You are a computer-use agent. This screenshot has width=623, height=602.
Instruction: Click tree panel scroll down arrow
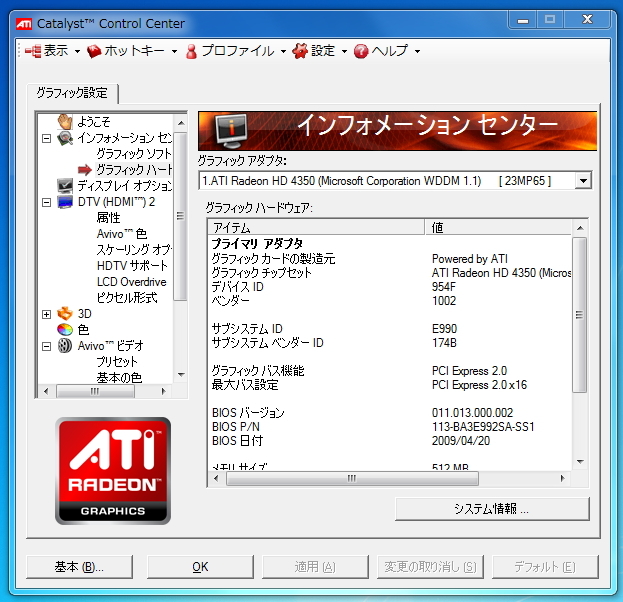(x=181, y=375)
